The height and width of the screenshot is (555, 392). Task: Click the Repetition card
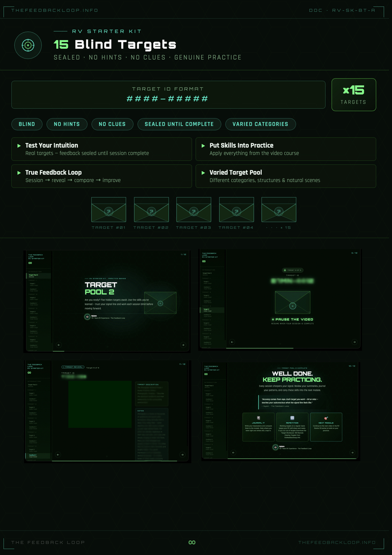(x=292, y=427)
